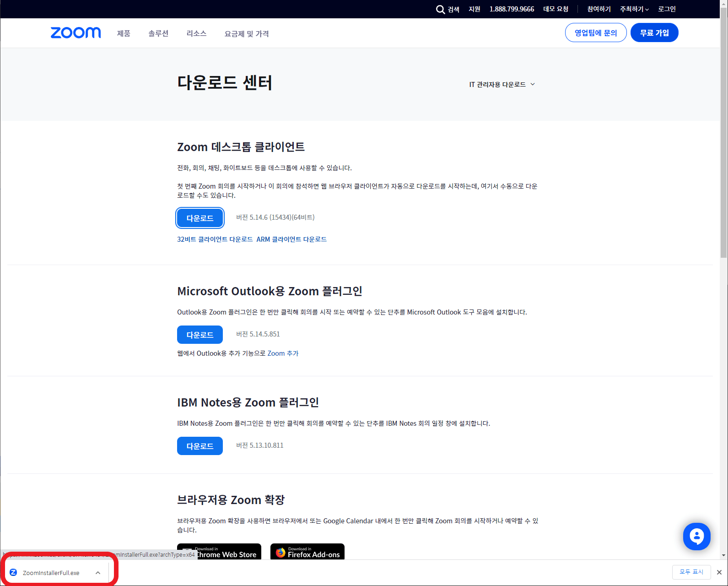Click 로그인 link
This screenshot has width=728, height=586.
(667, 9)
